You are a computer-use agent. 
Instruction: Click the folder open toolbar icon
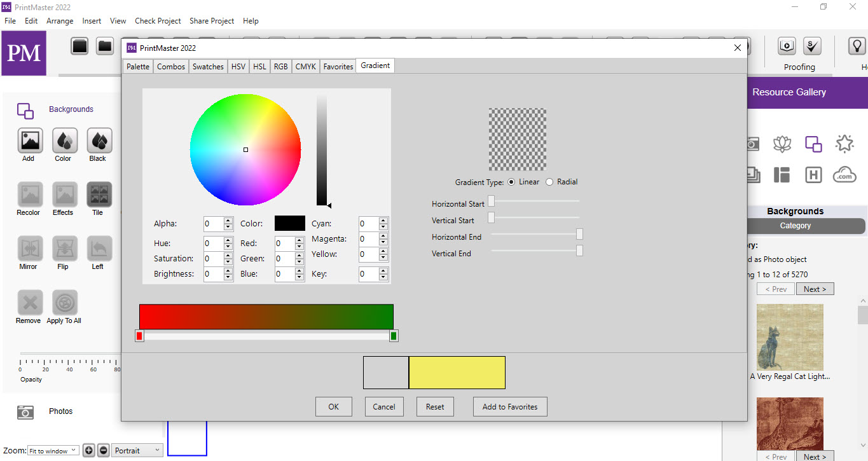[x=104, y=46]
